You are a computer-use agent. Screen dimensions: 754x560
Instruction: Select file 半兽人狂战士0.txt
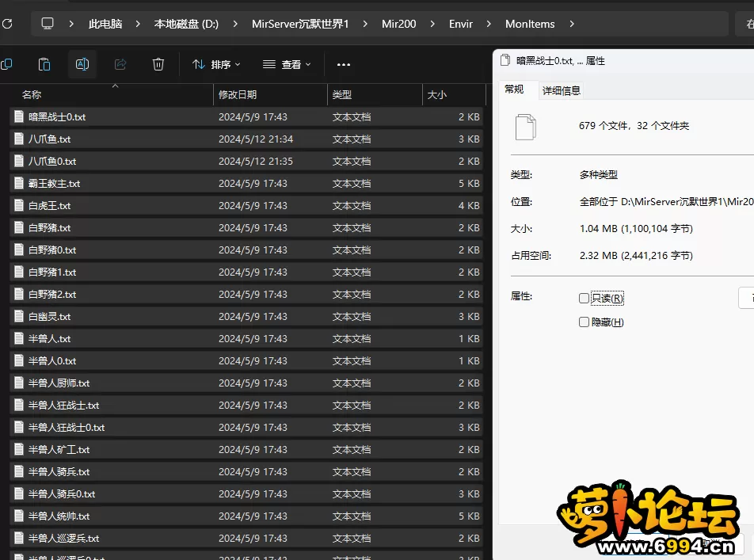pos(246,427)
